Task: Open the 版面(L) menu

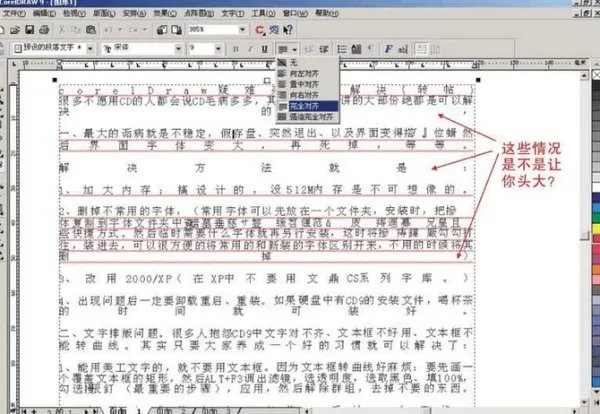Action: coord(104,13)
